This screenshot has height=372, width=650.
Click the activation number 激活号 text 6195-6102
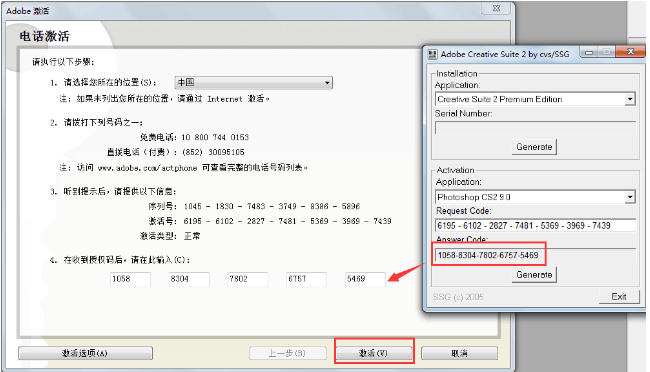click(x=288, y=221)
